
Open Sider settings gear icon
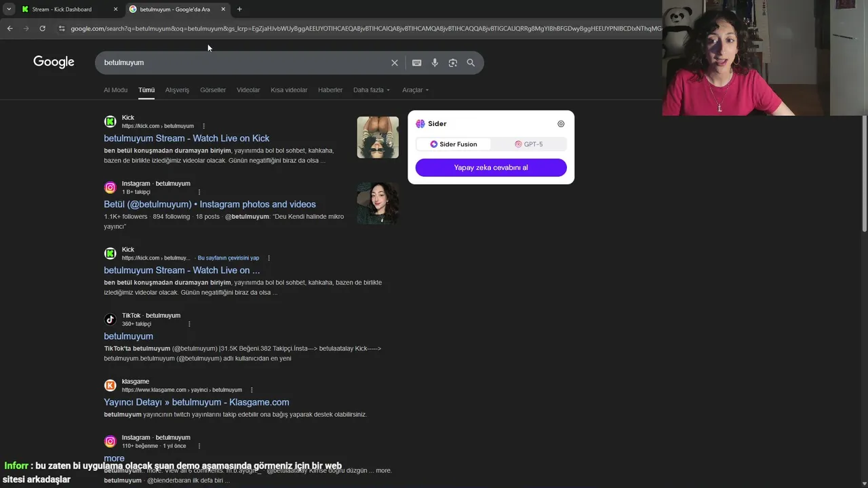561,124
